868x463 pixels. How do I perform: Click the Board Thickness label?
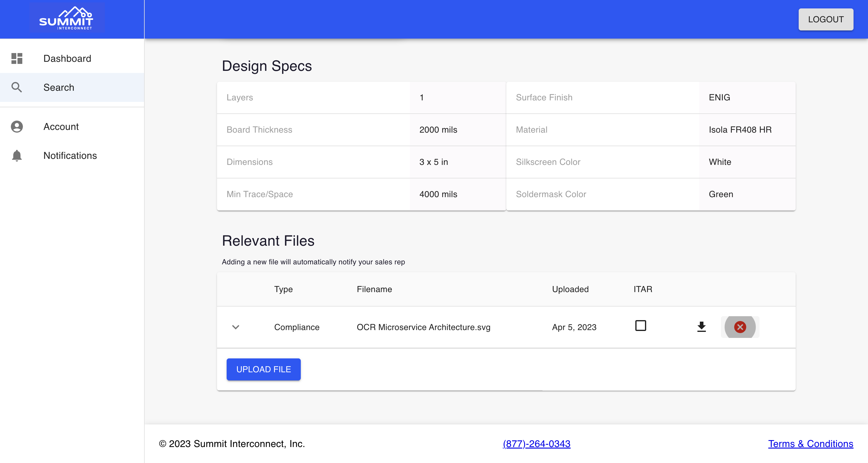tap(259, 130)
